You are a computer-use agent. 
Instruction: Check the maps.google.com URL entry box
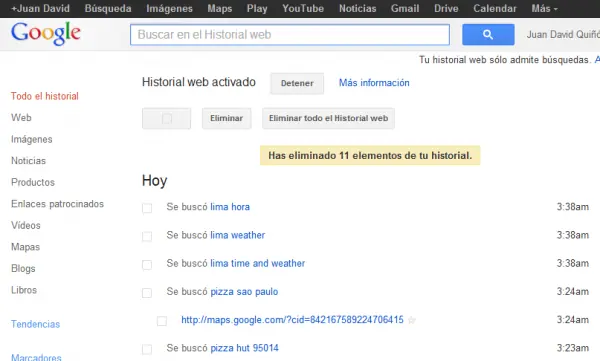162,321
